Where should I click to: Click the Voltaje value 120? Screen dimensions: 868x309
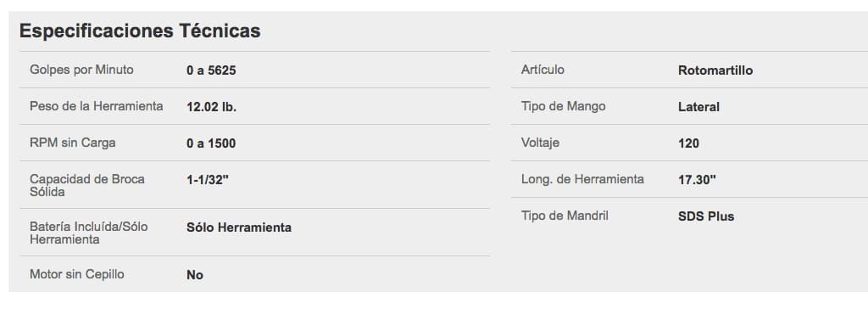point(688,143)
